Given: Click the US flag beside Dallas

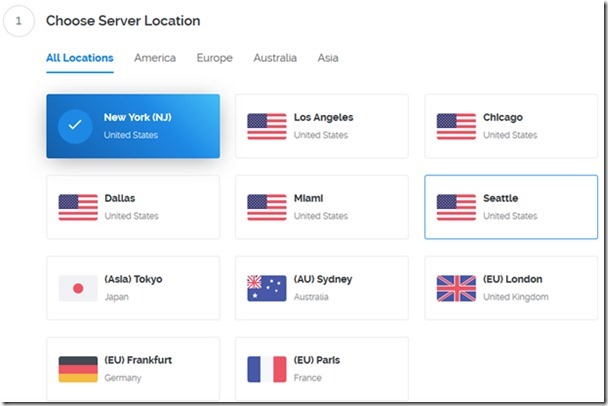Looking at the screenshot, I should click(77, 207).
